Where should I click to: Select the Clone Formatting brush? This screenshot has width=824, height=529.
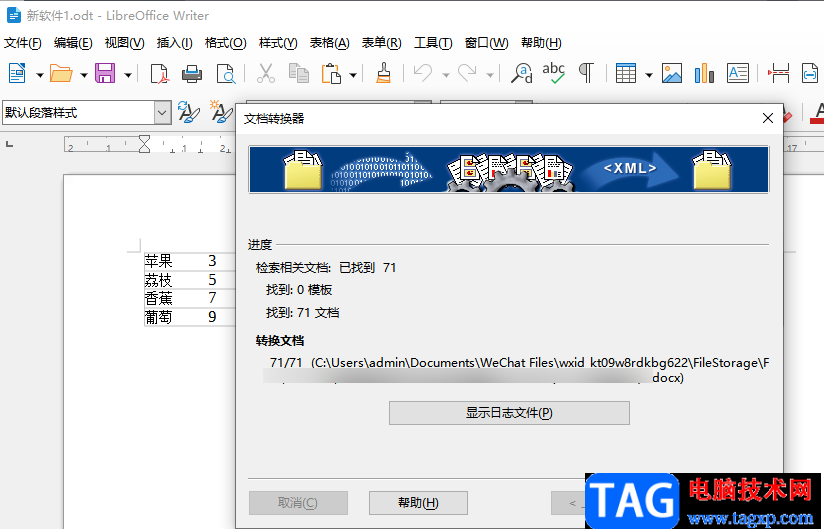click(384, 74)
